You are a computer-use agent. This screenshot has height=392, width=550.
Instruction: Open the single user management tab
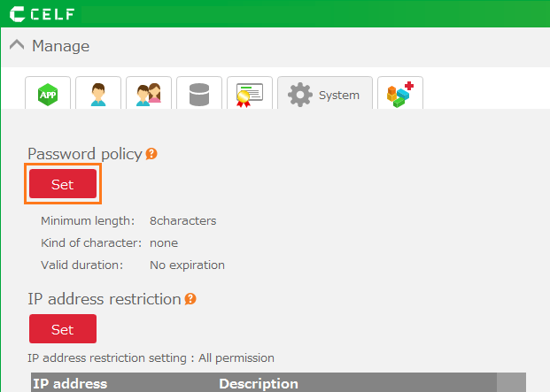coord(98,94)
